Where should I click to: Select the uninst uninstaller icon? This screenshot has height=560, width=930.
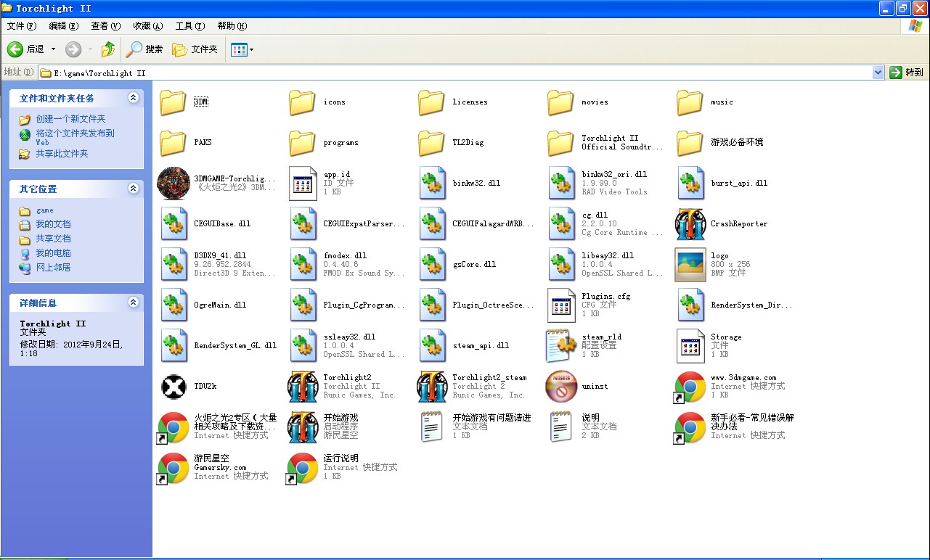[x=561, y=387]
